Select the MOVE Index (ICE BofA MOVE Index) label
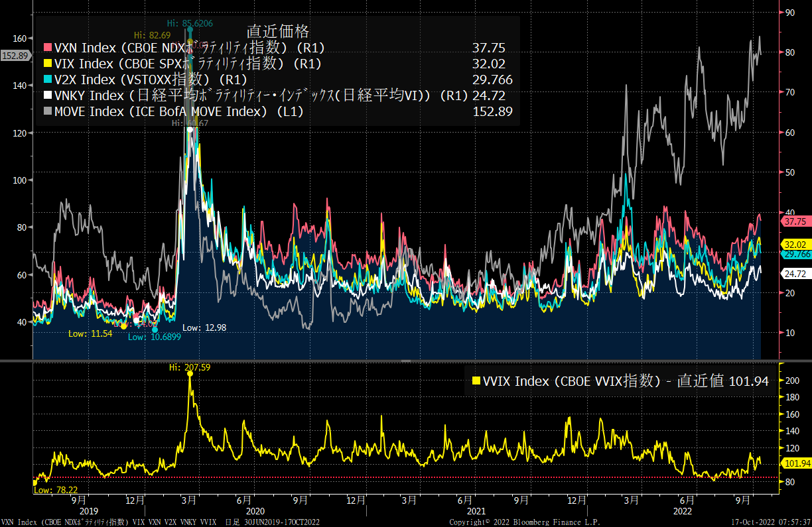This screenshot has width=812, height=527. click(x=178, y=112)
